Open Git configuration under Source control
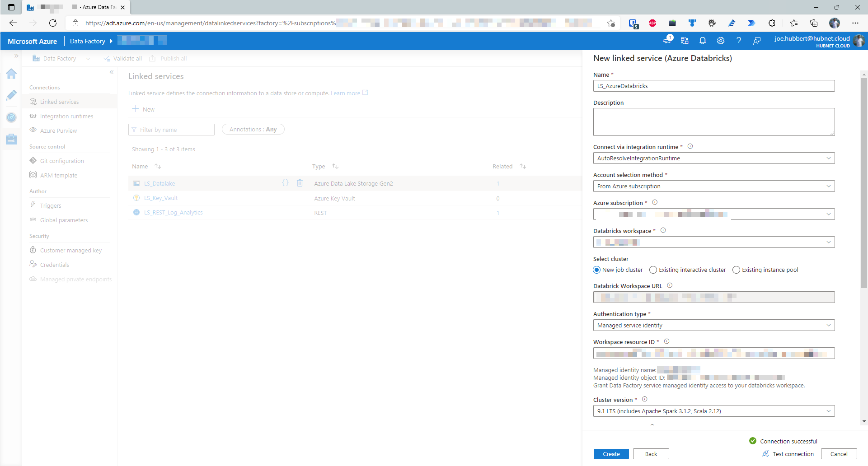The width and height of the screenshot is (868, 466). coord(62,161)
